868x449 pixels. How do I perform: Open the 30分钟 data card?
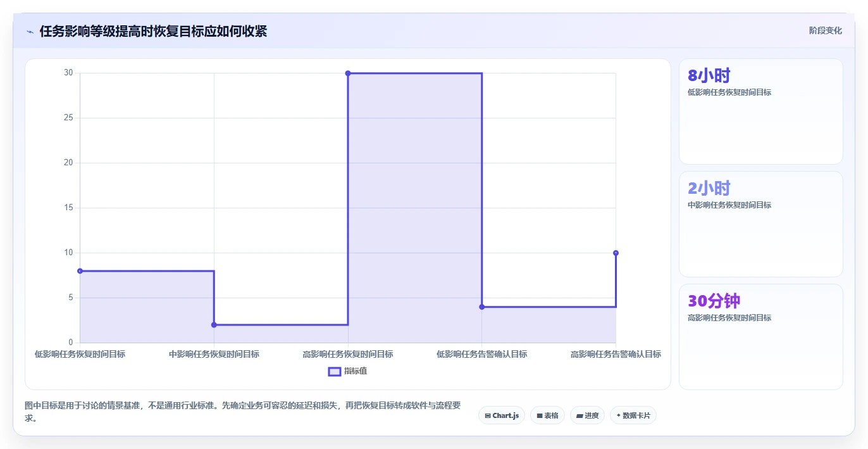760,337
